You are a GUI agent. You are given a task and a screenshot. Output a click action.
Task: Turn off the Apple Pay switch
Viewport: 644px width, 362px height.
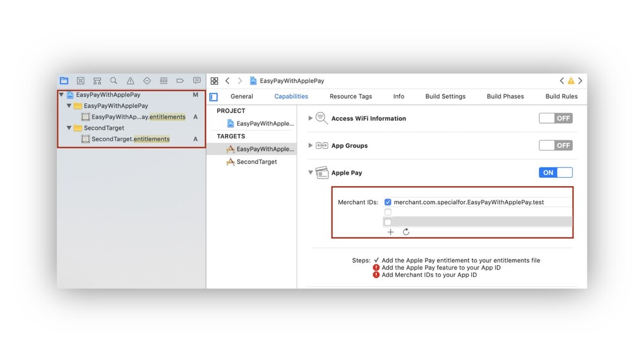556,173
